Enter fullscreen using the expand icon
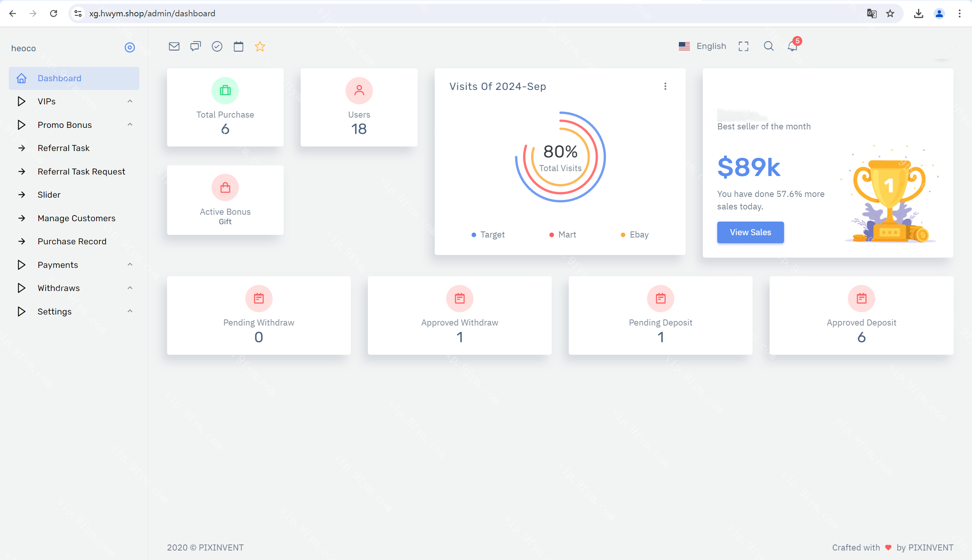 pyautogui.click(x=743, y=47)
